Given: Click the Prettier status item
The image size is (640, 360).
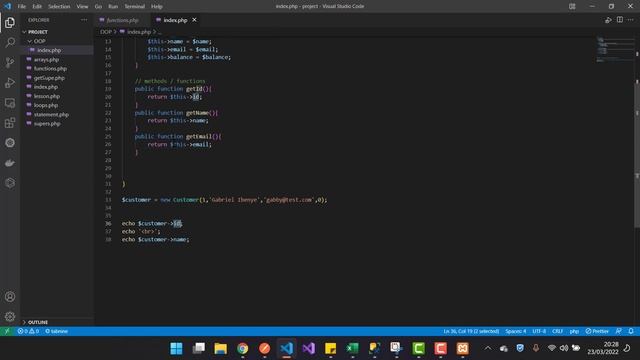Looking at the screenshot, I should 597,331.
